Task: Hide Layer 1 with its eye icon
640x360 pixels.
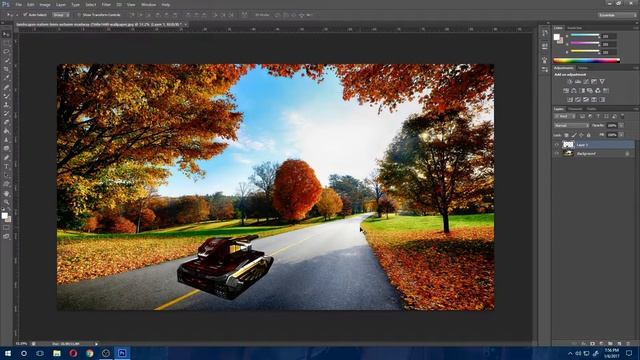Action: coord(556,144)
